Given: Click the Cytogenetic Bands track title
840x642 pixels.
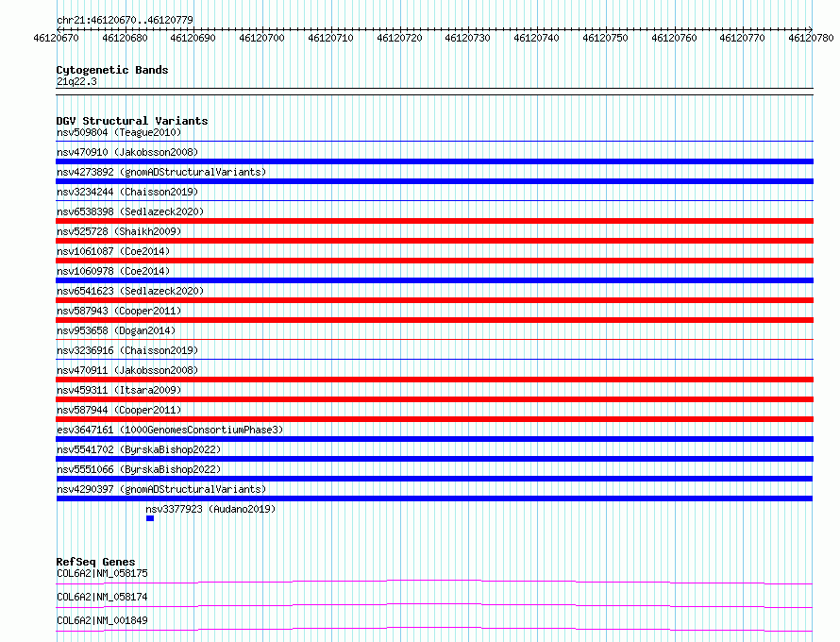Looking at the screenshot, I should [112, 70].
